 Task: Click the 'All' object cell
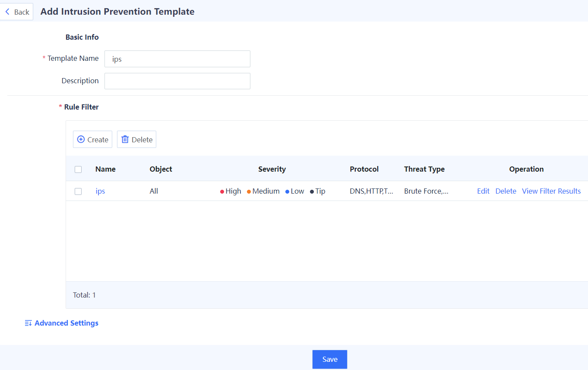pos(154,191)
